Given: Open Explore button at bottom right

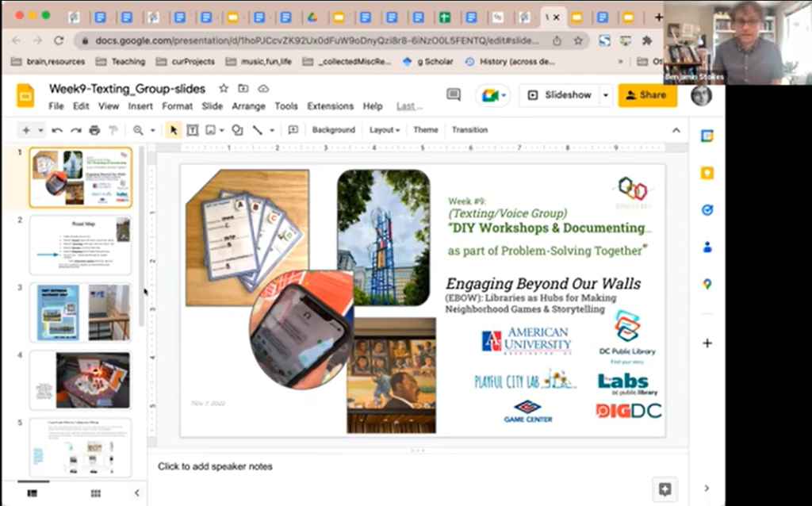Looking at the screenshot, I should (665, 489).
